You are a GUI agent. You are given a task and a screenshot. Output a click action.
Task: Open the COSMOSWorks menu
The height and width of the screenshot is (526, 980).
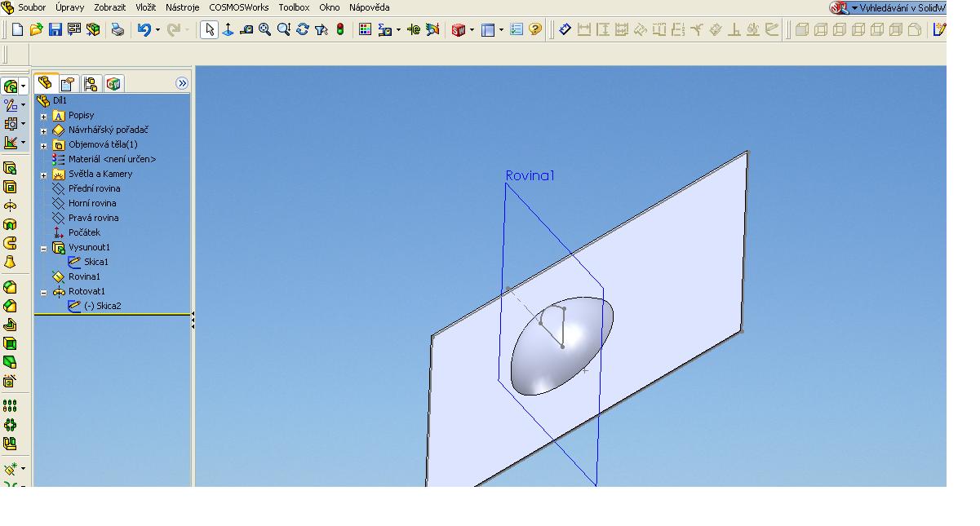tap(238, 7)
